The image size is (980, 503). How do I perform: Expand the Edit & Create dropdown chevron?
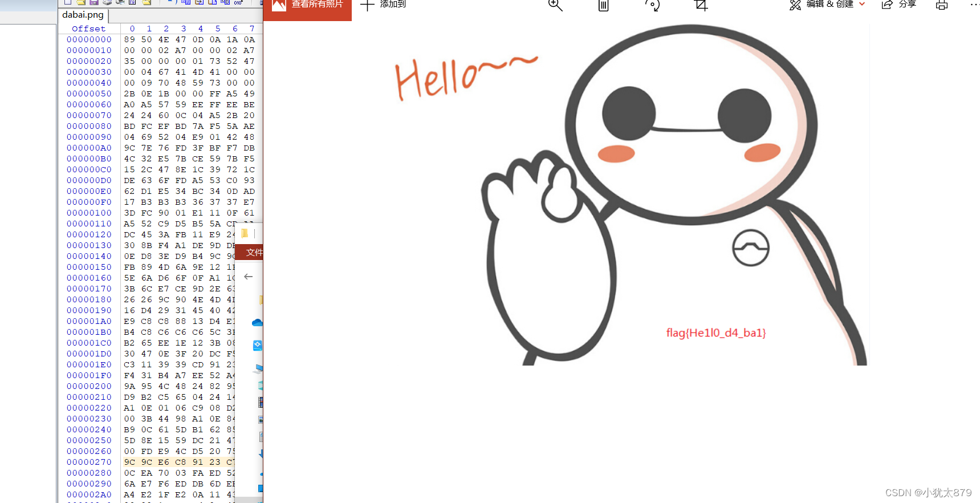pos(862,4)
